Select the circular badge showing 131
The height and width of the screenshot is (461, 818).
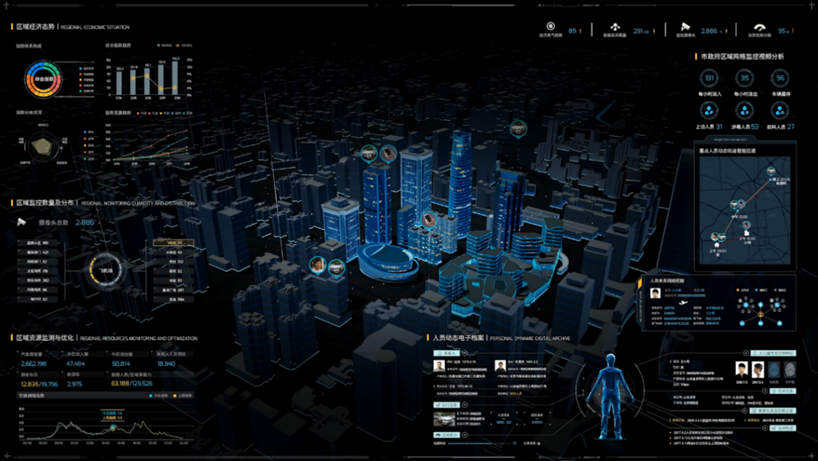(710, 79)
